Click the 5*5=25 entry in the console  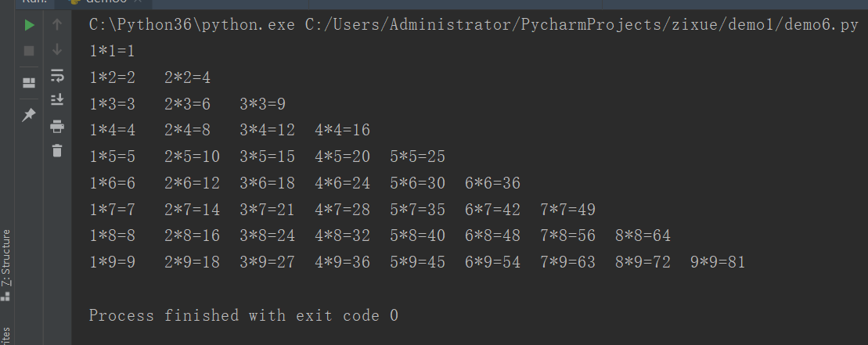(x=417, y=156)
